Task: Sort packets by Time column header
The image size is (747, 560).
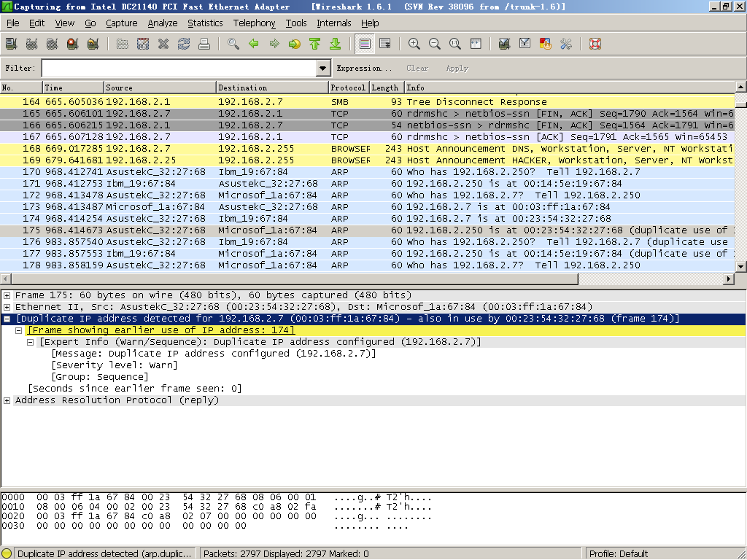Action: [73, 87]
